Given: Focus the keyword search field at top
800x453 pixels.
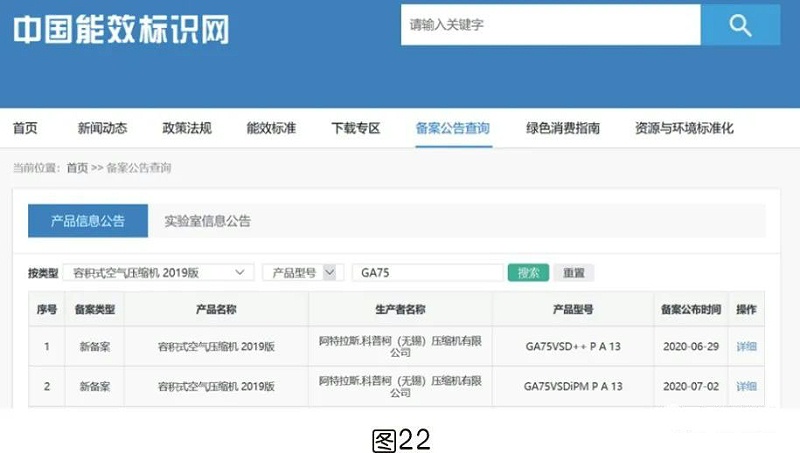Looking at the screenshot, I should (x=551, y=24).
